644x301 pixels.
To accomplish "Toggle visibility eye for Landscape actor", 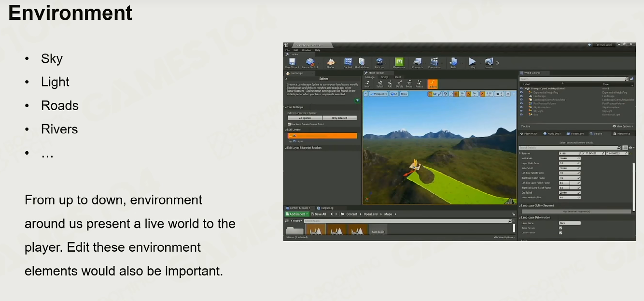I will (x=521, y=96).
